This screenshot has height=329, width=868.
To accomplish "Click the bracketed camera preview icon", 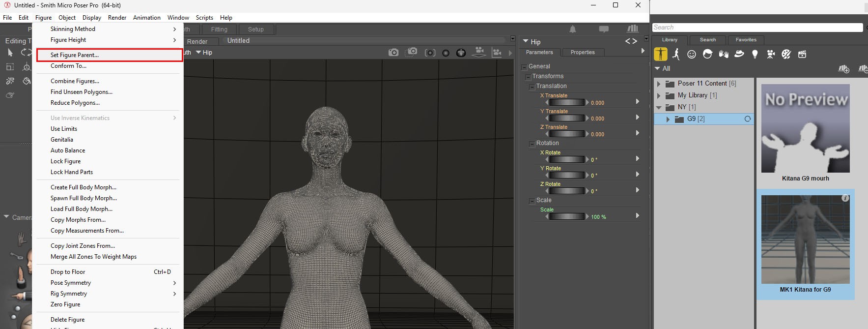I will point(430,52).
